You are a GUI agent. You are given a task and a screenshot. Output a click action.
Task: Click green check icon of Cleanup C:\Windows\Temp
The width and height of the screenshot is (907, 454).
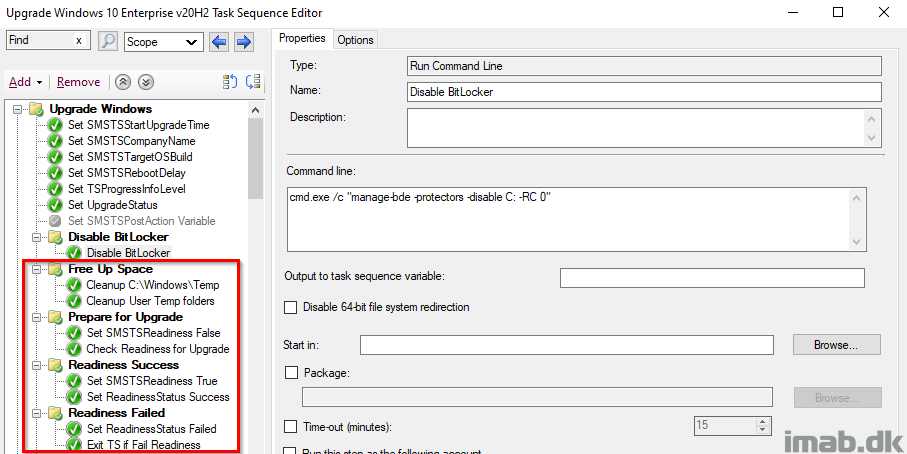[x=73, y=285]
